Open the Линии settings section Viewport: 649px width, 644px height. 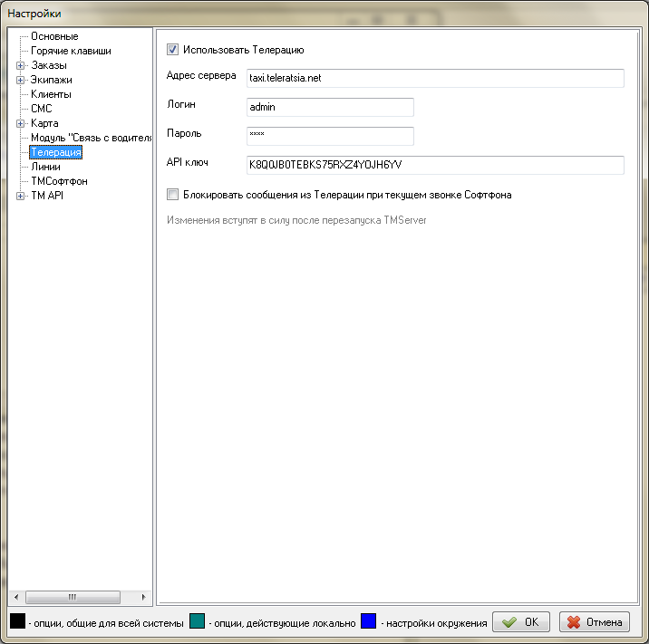point(45,167)
